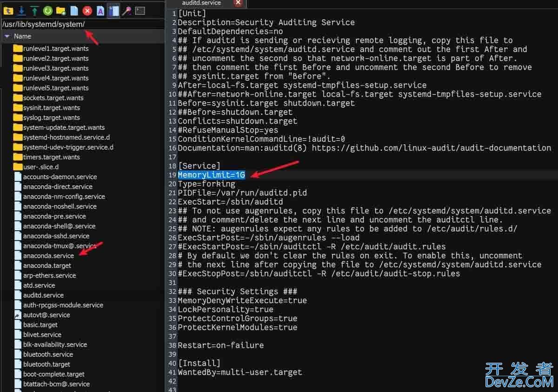Screen dimensions: 558x392
Task: Create a new empty file via toolbar
Action: point(73,10)
